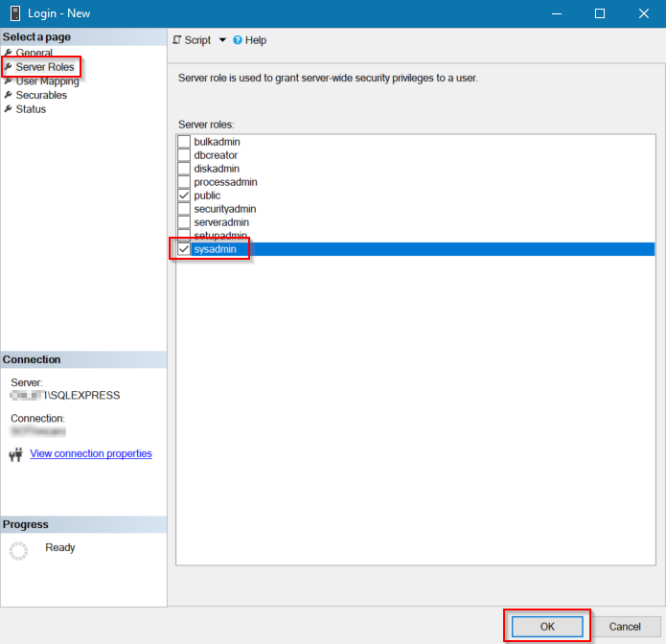
Task: Select the bulkadmin row label
Action: tap(217, 142)
